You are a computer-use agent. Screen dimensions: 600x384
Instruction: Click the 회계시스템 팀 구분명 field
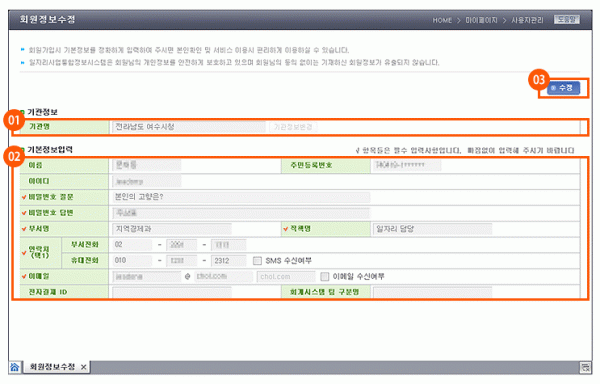coord(432,292)
